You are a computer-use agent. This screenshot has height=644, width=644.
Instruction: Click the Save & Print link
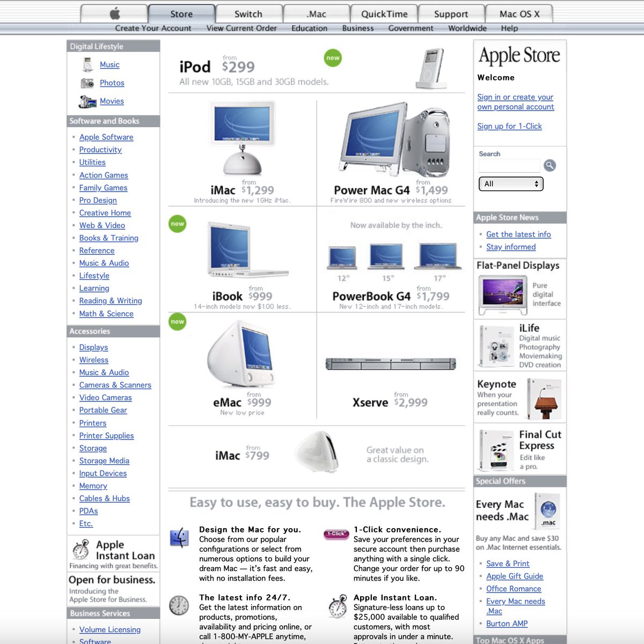(508, 563)
